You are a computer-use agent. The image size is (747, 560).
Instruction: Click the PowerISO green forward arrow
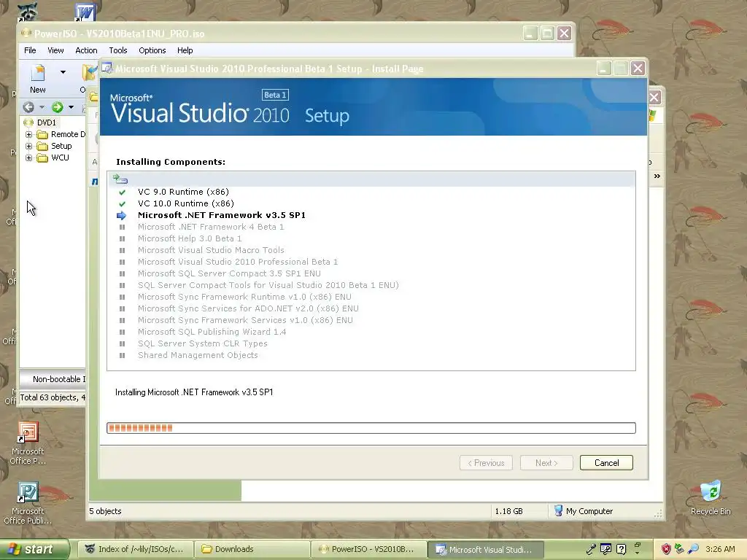pos(57,107)
